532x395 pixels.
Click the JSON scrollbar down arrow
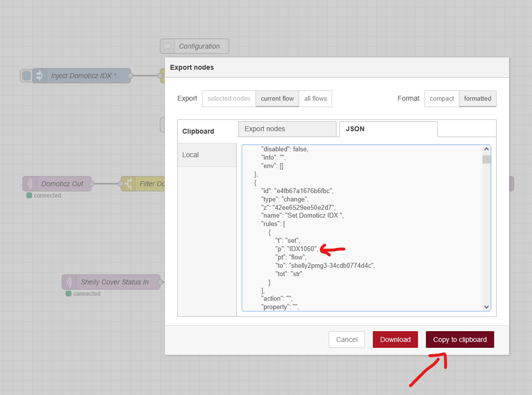click(x=486, y=307)
